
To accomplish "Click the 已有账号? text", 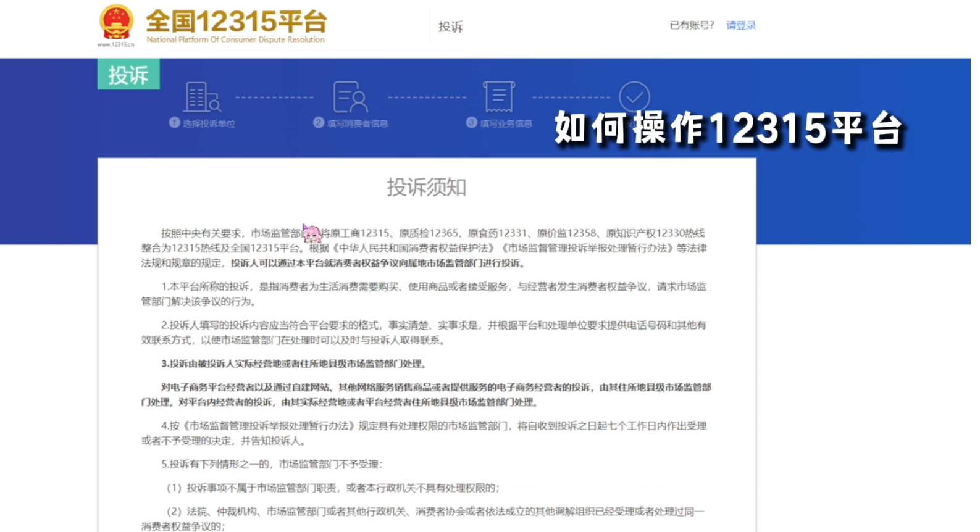I will [x=692, y=25].
